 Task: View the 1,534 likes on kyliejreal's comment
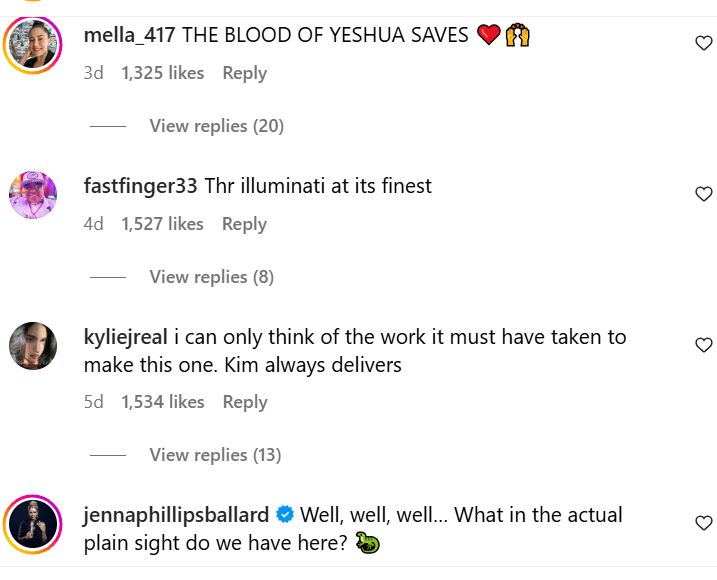pos(162,402)
